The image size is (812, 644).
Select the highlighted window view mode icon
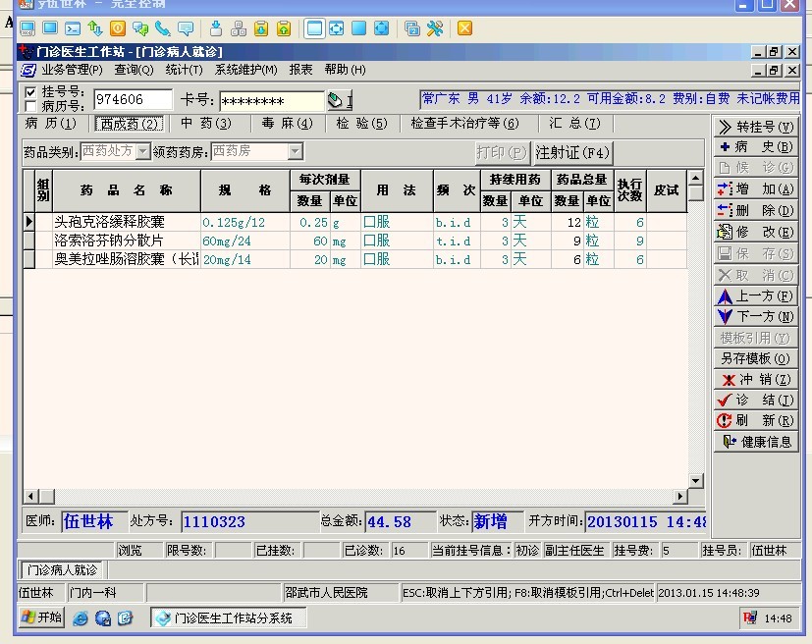coord(314,28)
